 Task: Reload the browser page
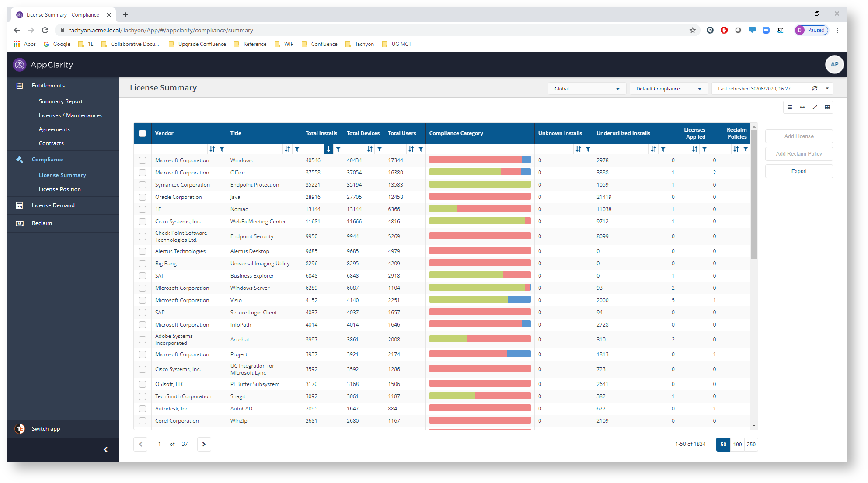pyautogui.click(x=45, y=30)
